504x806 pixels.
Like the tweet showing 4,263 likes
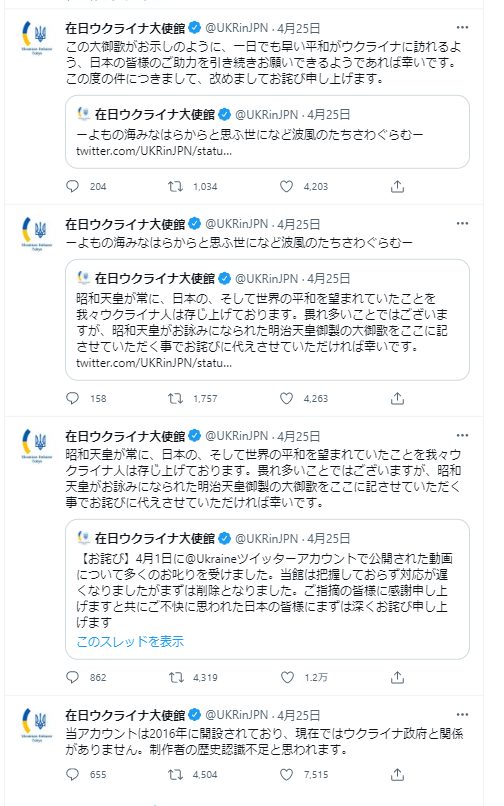click(286, 398)
